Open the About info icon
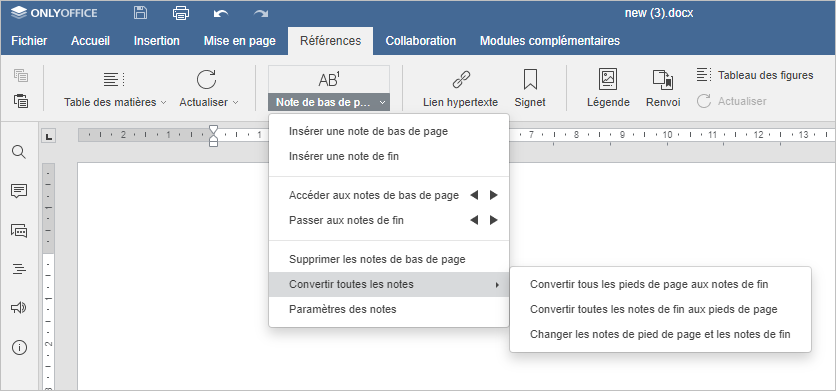The width and height of the screenshot is (836, 391). coord(19,348)
